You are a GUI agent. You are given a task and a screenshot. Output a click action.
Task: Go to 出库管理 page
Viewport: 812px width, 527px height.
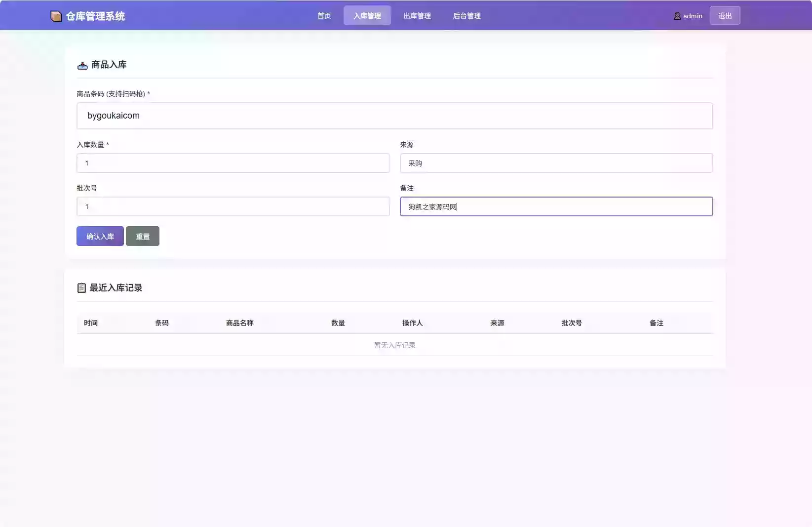pyautogui.click(x=417, y=16)
